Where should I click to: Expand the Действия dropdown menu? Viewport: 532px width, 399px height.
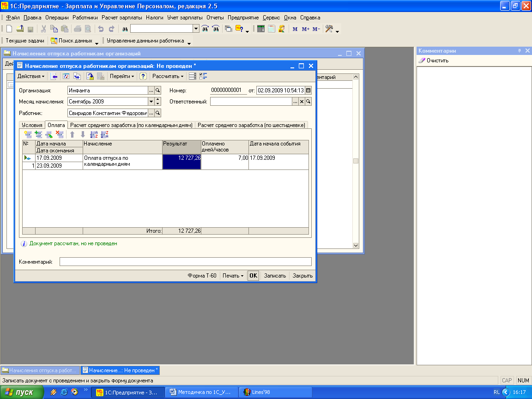coord(31,76)
